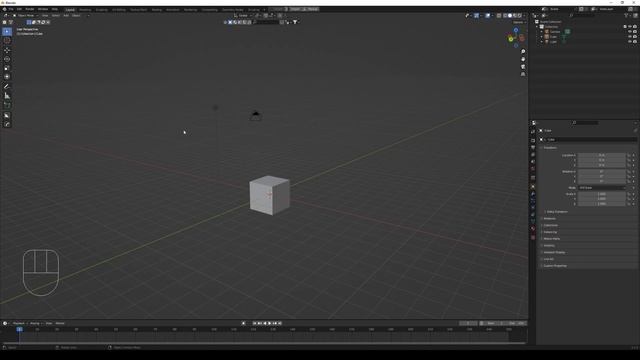Select the Annotate pencil tool
This screenshot has width=640, height=360.
[x=7, y=86]
